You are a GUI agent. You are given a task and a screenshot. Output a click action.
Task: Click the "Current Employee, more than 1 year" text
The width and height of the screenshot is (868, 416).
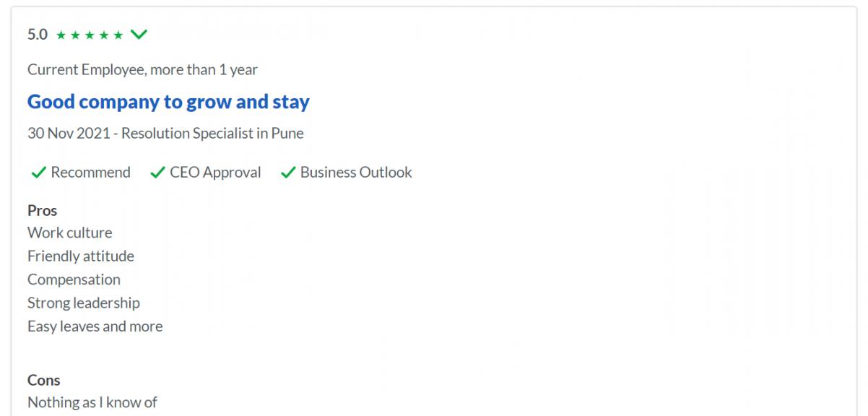click(142, 70)
